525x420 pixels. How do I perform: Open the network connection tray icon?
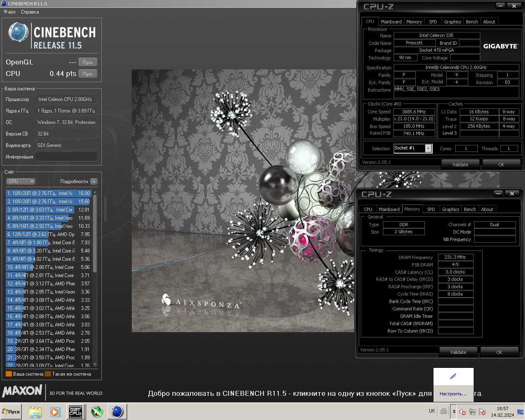coord(472,412)
